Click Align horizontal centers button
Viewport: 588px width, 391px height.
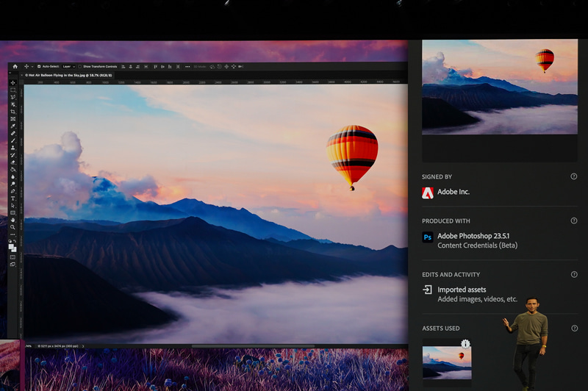(131, 66)
